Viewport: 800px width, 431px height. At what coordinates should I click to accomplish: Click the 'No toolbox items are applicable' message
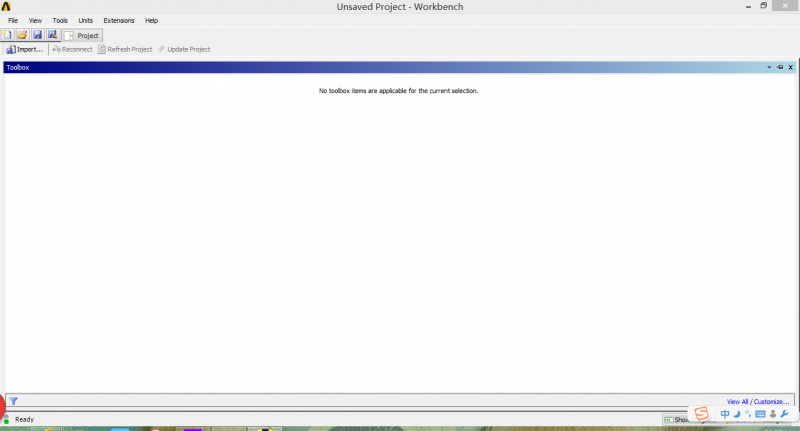click(398, 91)
